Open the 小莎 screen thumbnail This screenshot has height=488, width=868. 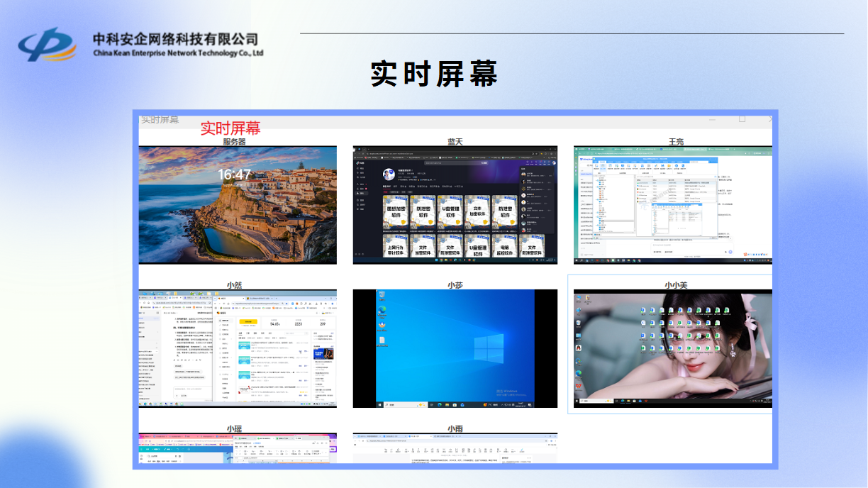pos(455,348)
